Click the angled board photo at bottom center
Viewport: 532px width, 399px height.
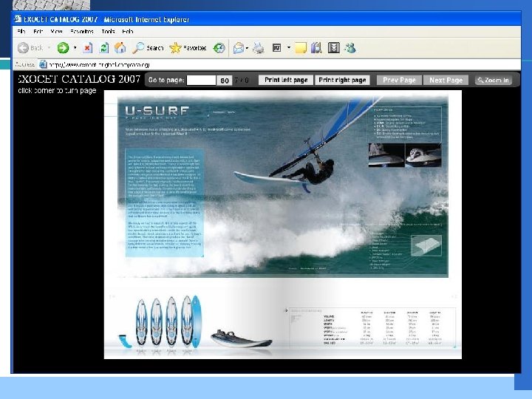241,338
